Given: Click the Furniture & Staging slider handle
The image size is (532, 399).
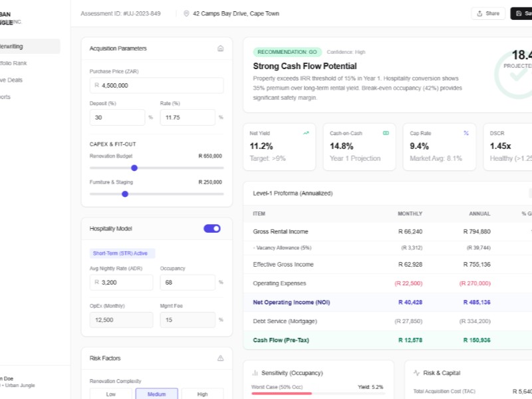Looking at the screenshot, I should 125,194.
